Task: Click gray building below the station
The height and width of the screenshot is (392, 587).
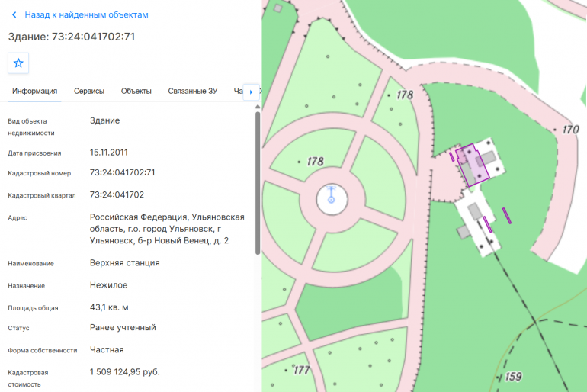Action: [x=474, y=211]
